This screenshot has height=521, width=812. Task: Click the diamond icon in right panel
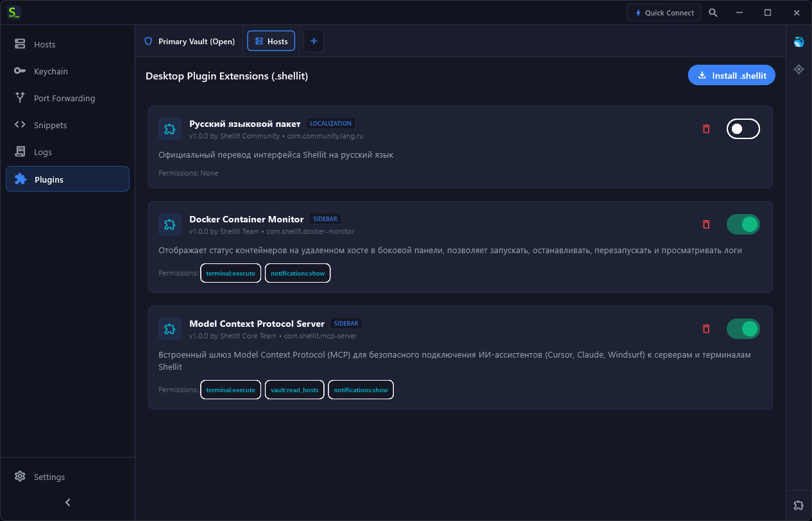(x=799, y=69)
